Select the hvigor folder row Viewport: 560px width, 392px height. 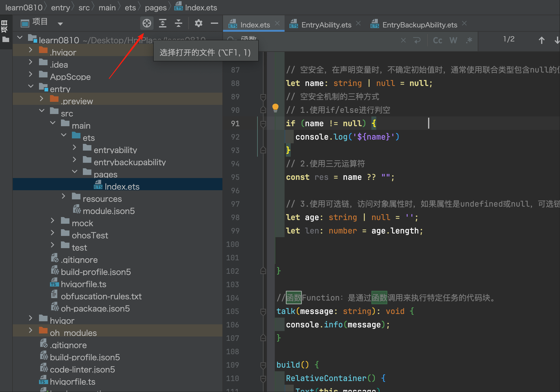tap(118, 319)
